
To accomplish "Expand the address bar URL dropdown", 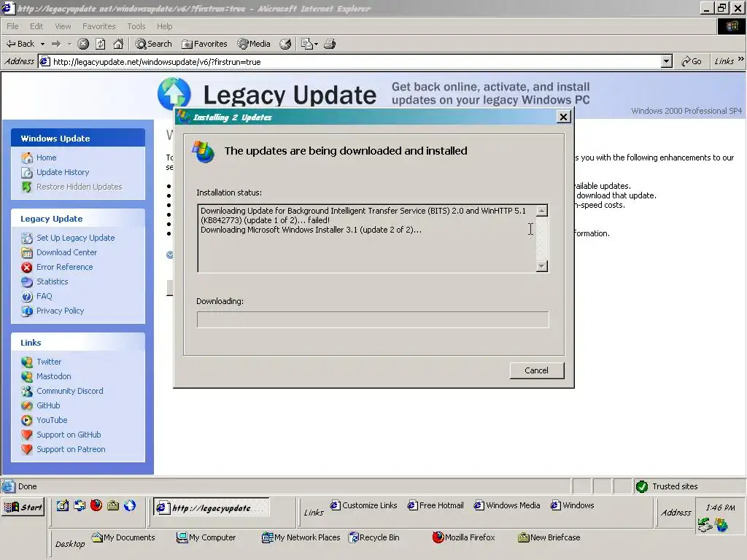I will coord(667,61).
